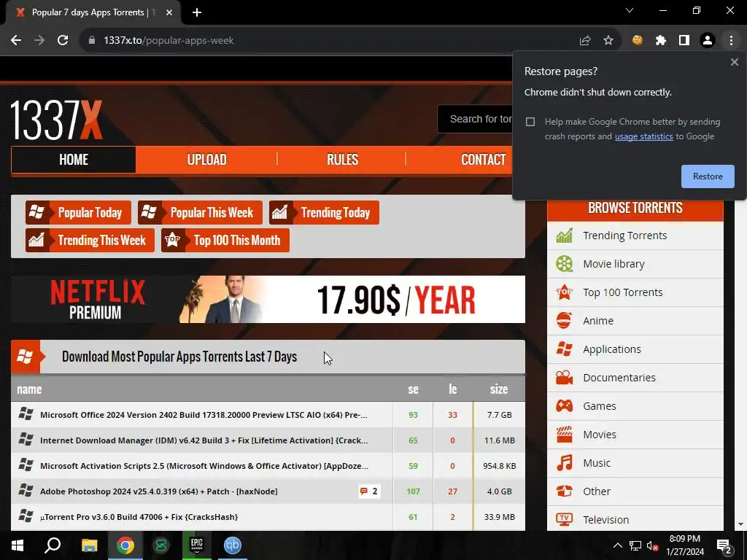Show hidden system tray icons chevron
Image resolution: width=747 pixels, height=560 pixels.
pyautogui.click(x=617, y=545)
